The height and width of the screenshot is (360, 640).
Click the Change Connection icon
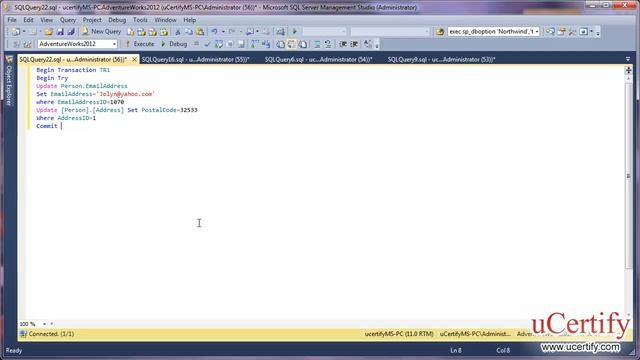27,44
